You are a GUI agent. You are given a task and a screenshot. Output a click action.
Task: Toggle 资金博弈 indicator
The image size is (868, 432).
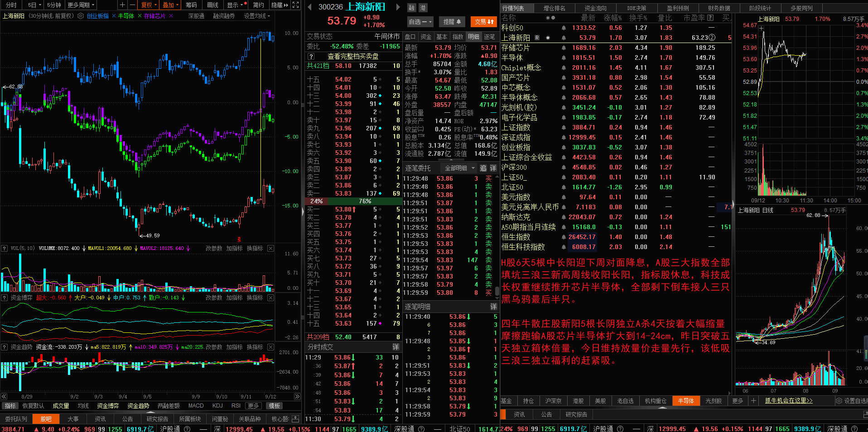coord(108,406)
